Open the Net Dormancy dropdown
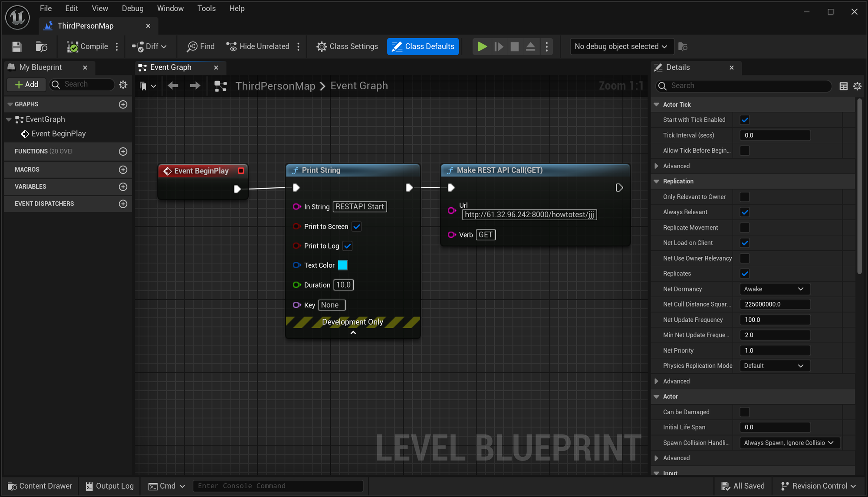Screen dimensions: 868x497 pos(774,289)
